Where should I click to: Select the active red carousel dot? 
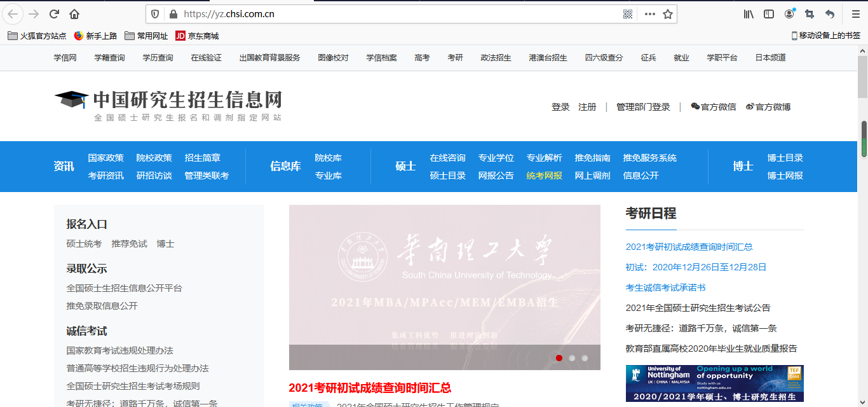pyautogui.click(x=559, y=358)
